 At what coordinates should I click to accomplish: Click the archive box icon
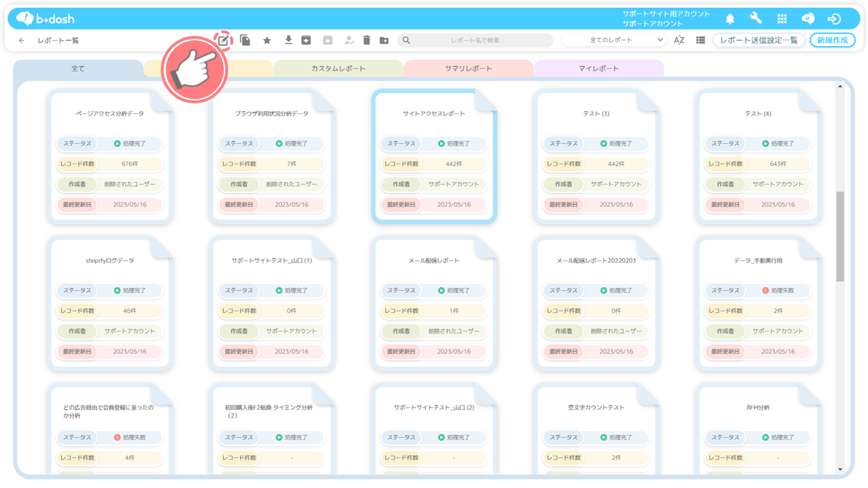click(306, 40)
